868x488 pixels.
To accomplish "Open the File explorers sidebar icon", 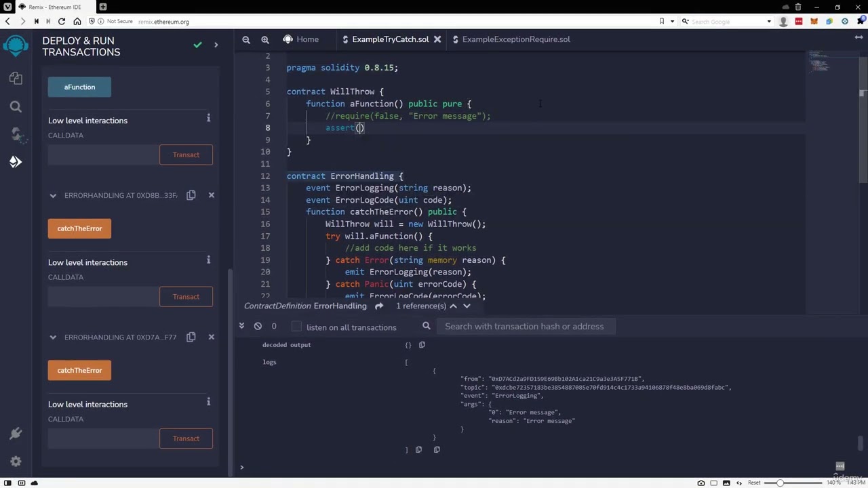I will [16, 79].
